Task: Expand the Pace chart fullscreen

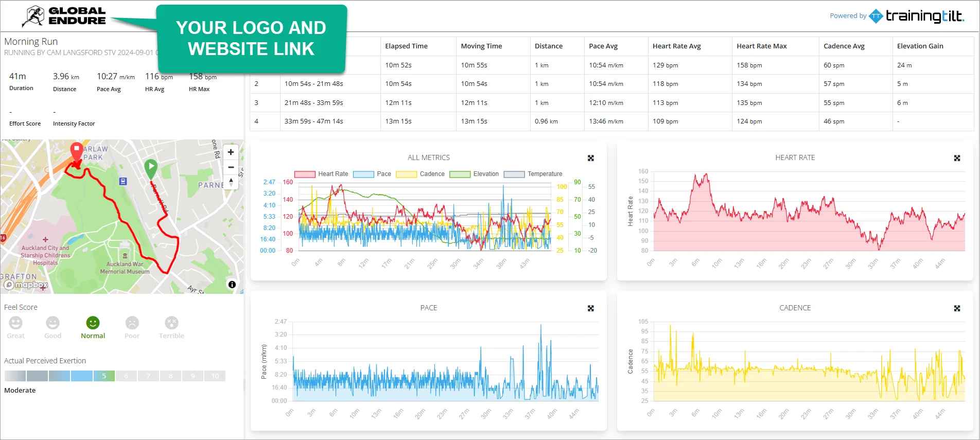Action: coord(591,308)
